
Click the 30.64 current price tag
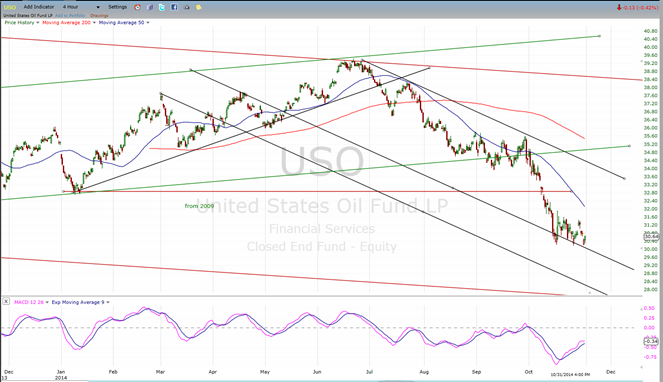pos(651,236)
